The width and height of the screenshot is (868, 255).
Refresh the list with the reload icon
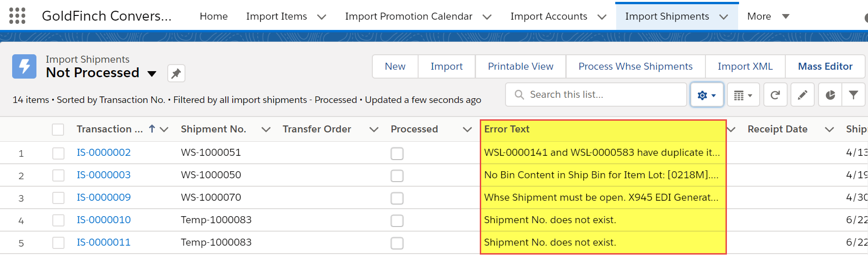[775, 95]
